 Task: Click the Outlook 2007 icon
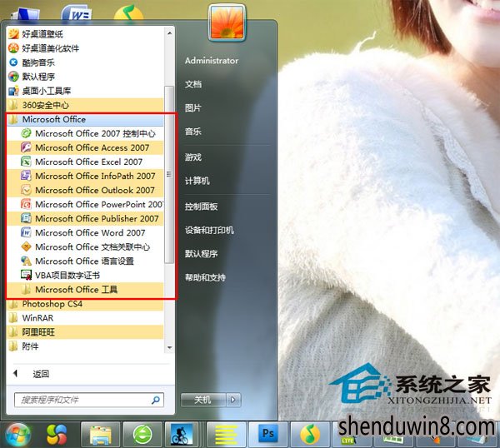pos(26,190)
